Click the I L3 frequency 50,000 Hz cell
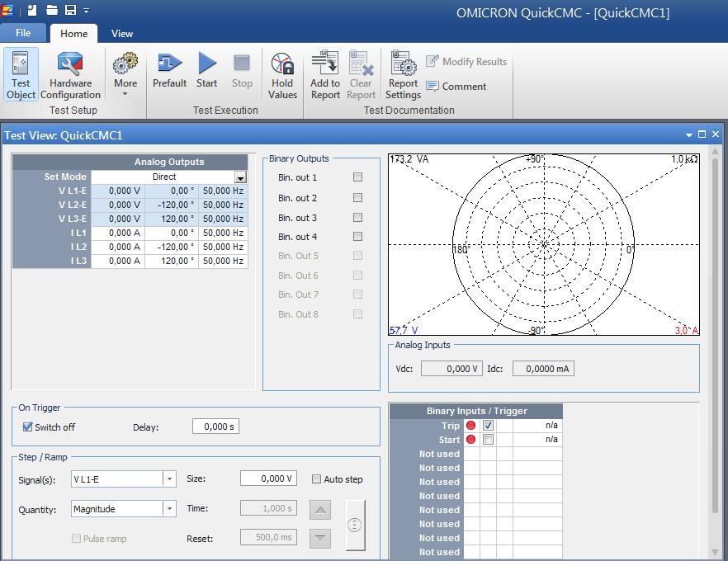This screenshot has width=728, height=561. (x=223, y=261)
